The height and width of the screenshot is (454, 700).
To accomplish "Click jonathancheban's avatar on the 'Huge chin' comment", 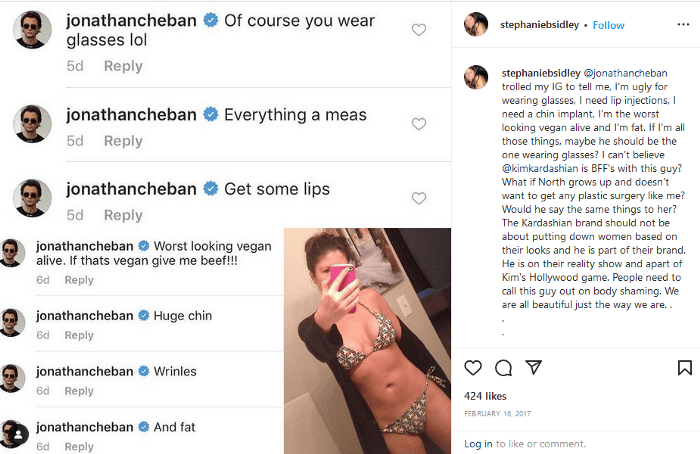I will pos(12,323).
